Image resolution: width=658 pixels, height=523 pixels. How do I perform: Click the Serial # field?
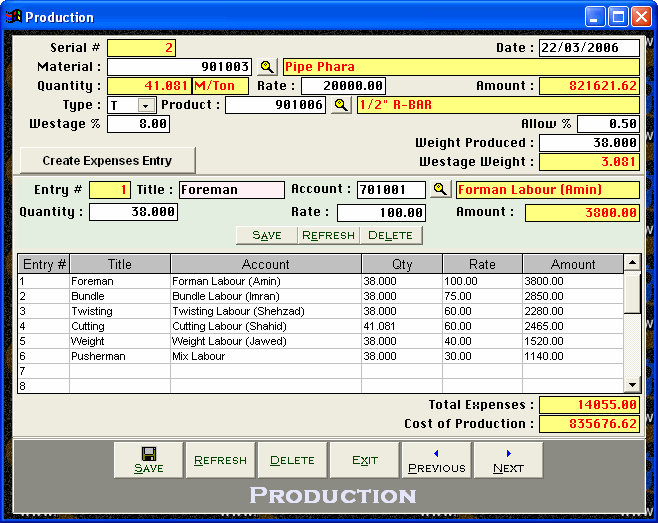[141, 48]
